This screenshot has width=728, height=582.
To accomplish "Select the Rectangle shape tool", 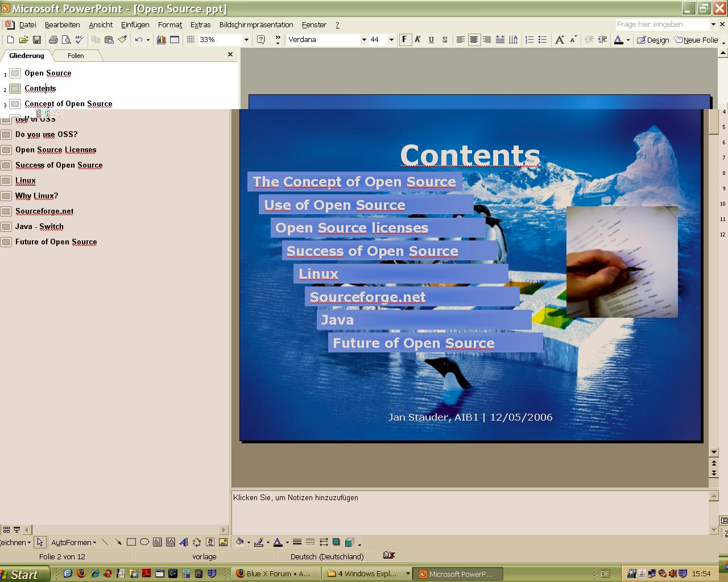I will coord(131,542).
